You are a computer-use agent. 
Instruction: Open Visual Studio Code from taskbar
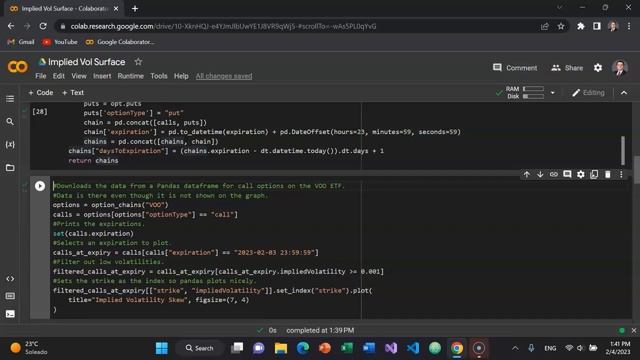pos(413,348)
